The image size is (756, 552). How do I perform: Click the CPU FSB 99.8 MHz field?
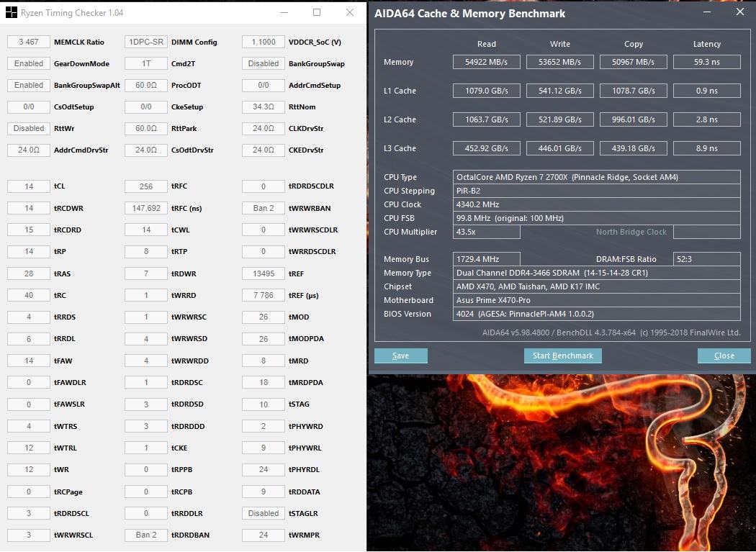pos(596,218)
